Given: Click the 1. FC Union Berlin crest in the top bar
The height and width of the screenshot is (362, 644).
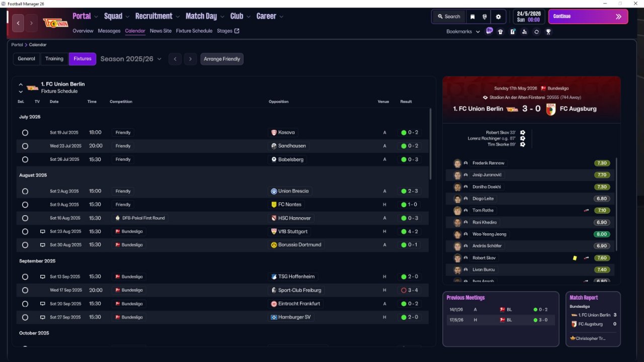Looking at the screenshot, I should click(55, 23).
